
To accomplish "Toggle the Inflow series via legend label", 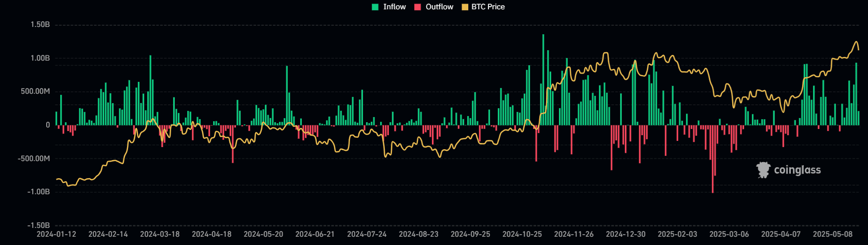I will click(x=394, y=7).
